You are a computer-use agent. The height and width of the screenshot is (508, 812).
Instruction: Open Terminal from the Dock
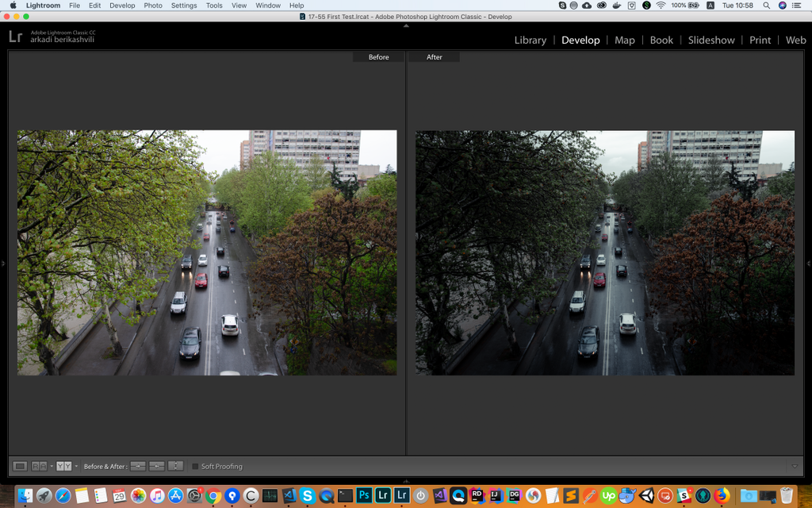[346, 495]
